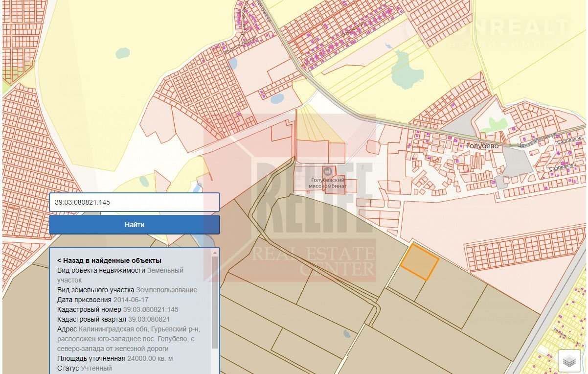588x374 pixels.
Task: Click the Голубевский мясокомбинат factory icon
Action: [x=327, y=171]
